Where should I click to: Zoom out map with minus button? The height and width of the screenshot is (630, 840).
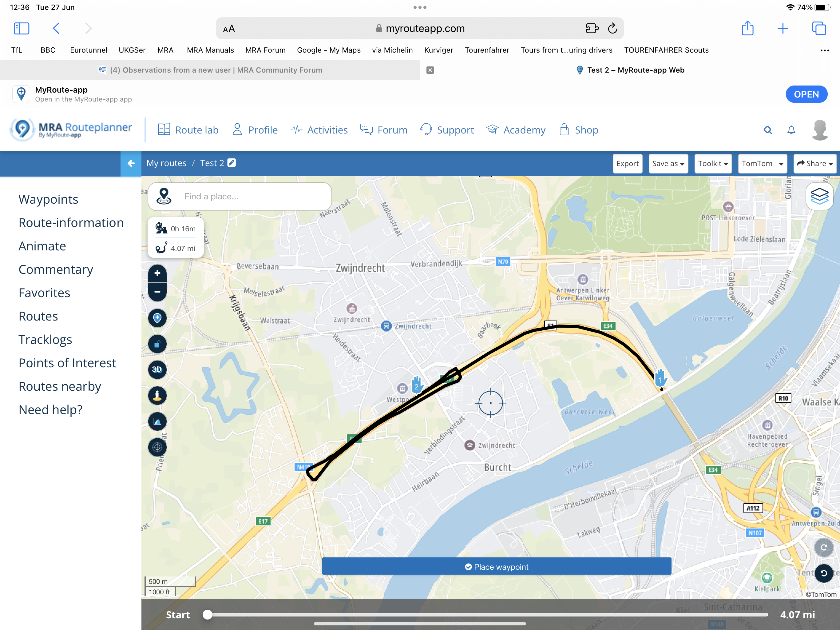157,292
